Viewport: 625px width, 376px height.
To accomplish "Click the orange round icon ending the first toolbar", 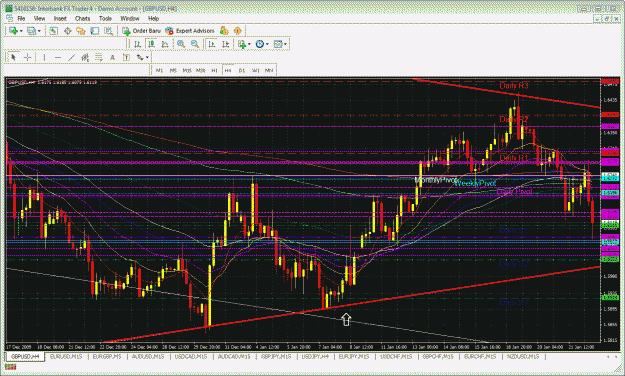I will tap(238, 31).
